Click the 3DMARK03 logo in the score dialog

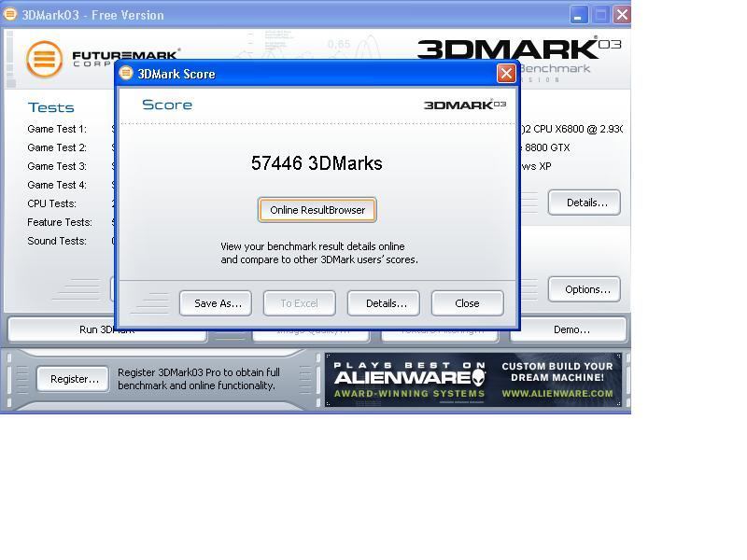click(x=465, y=105)
